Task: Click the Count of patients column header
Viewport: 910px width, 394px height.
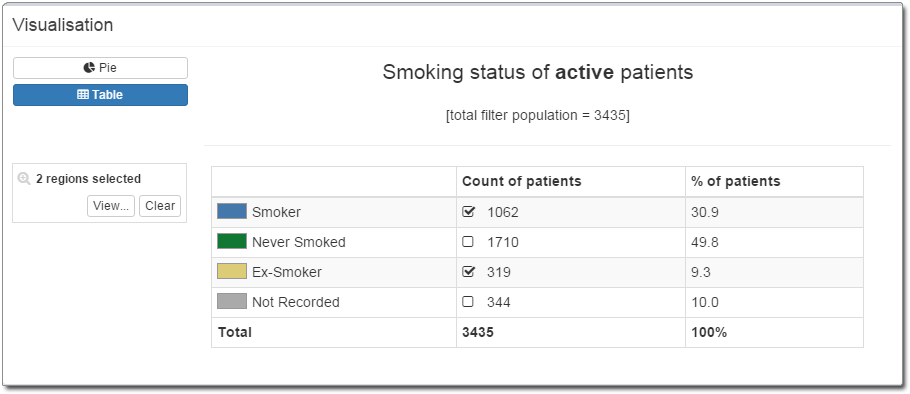Action: 521,181
